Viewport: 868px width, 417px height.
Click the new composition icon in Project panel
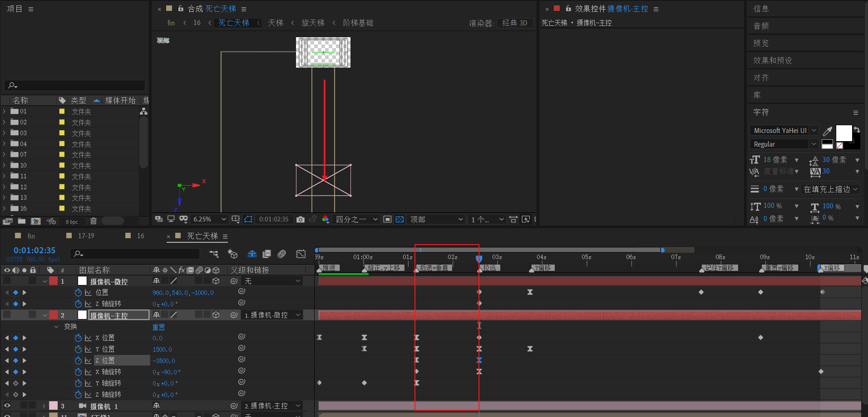pos(35,221)
